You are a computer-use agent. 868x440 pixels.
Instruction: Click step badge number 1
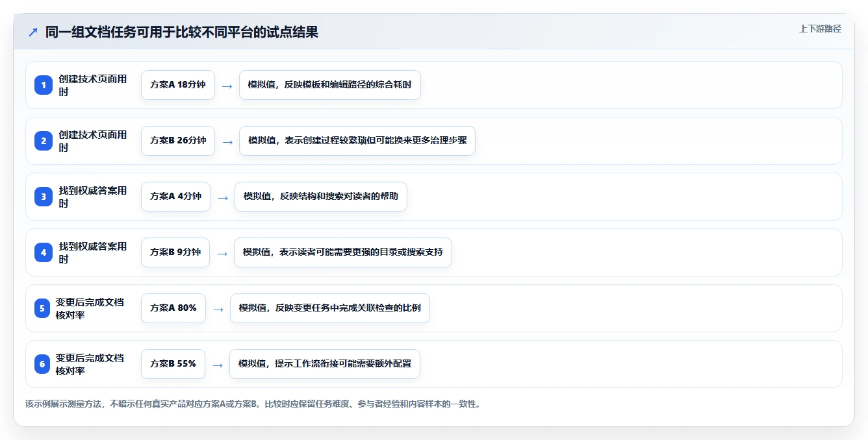point(44,85)
